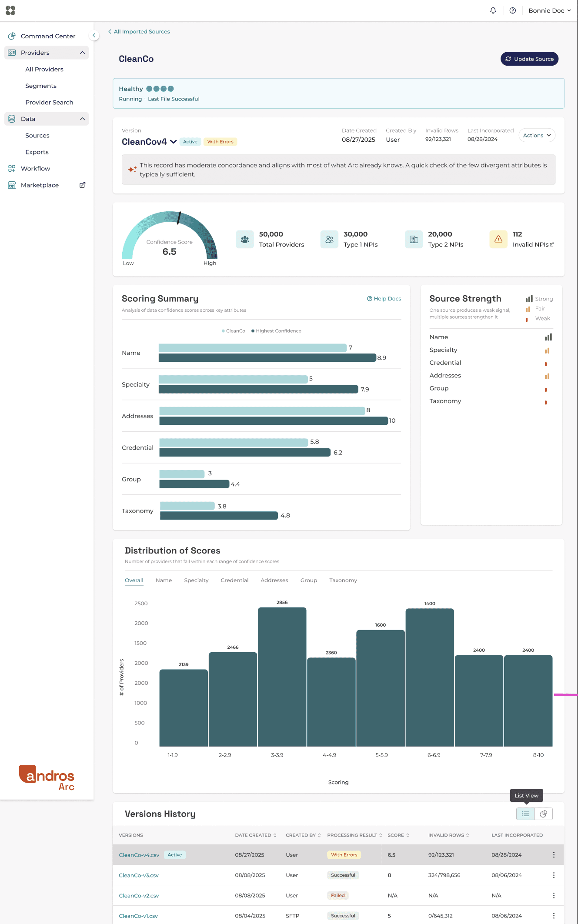Click the Type 1 NPIs icon

[329, 239]
